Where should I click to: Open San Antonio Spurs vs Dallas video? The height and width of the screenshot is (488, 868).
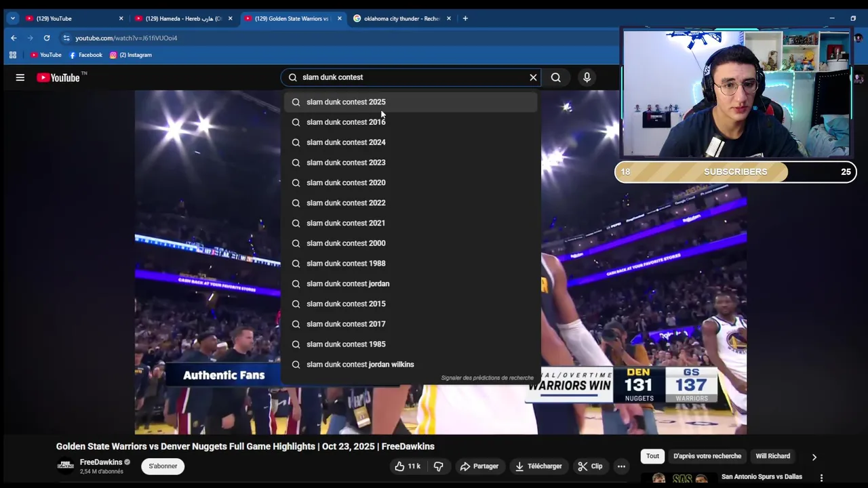point(762,477)
